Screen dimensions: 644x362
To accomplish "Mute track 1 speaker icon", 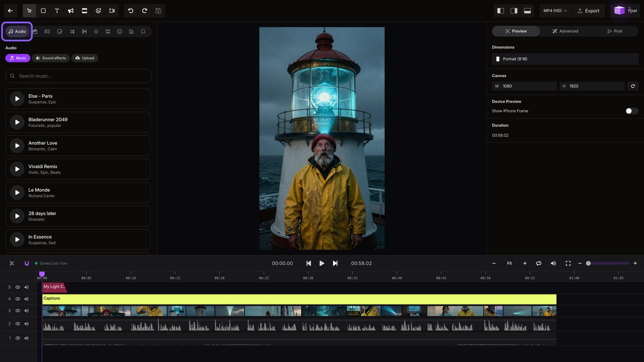I will [x=27, y=338].
